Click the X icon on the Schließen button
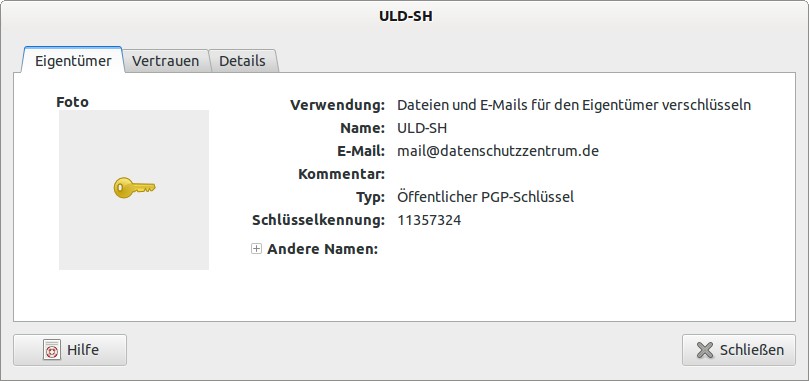The width and height of the screenshot is (809, 381). coord(705,350)
